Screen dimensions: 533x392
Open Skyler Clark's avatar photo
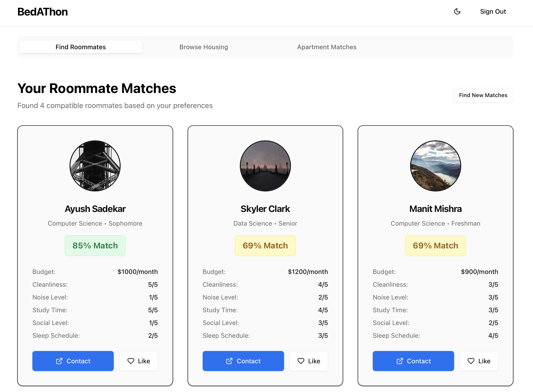click(265, 166)
